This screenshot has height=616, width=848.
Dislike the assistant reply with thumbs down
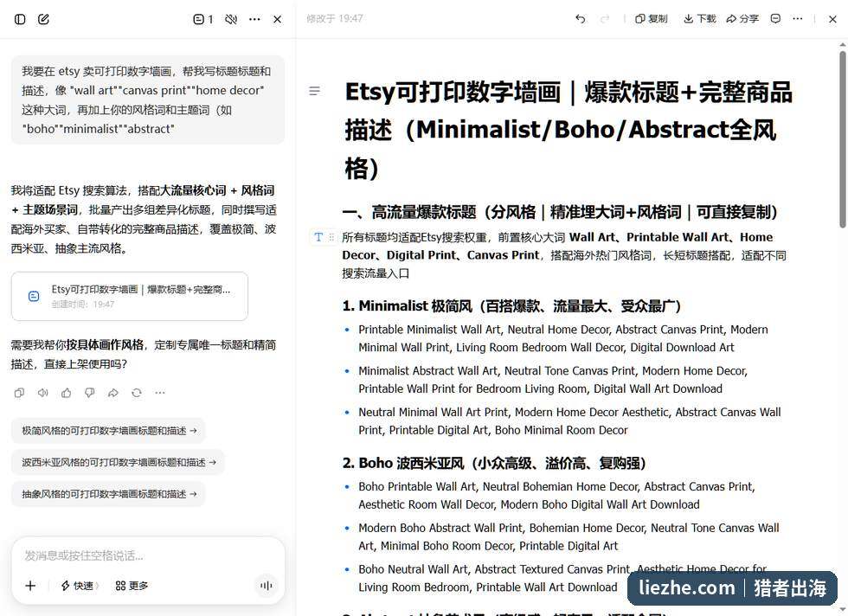tap(90, 393)
